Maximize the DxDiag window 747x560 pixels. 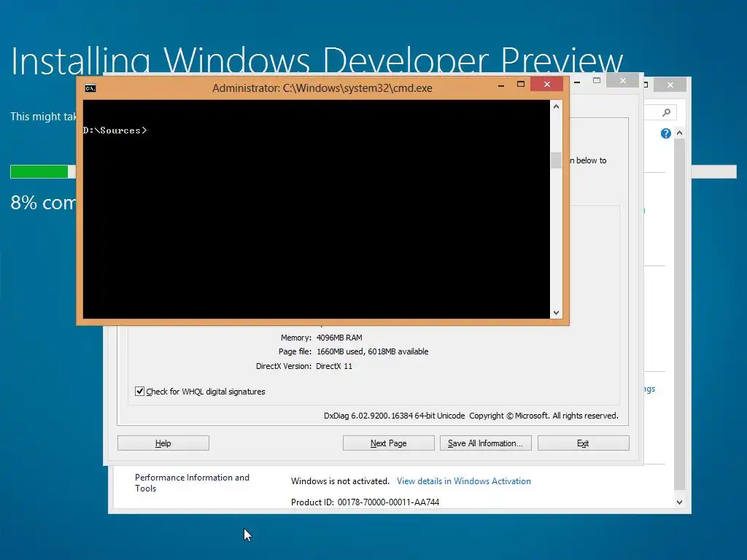coord(597,81)
